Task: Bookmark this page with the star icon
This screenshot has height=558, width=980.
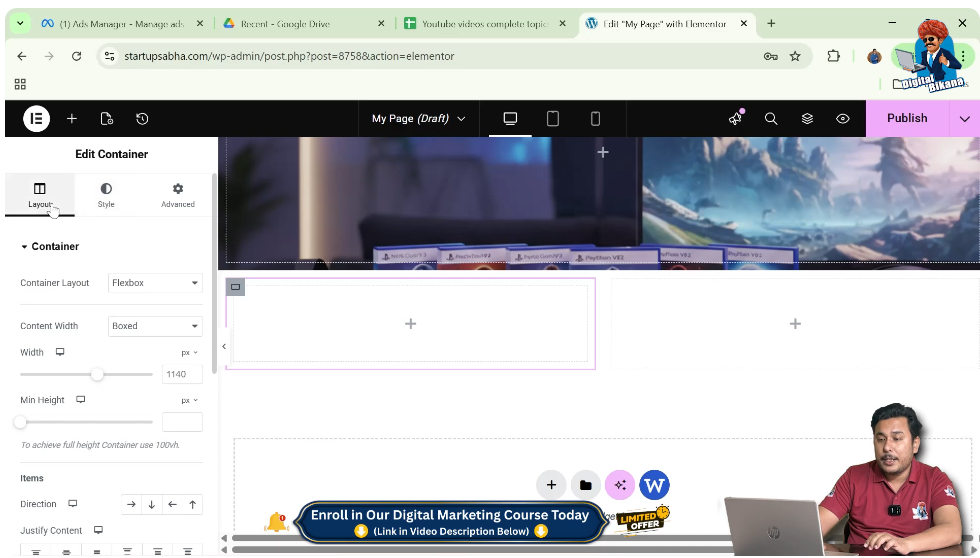Action: pos(795,56)
